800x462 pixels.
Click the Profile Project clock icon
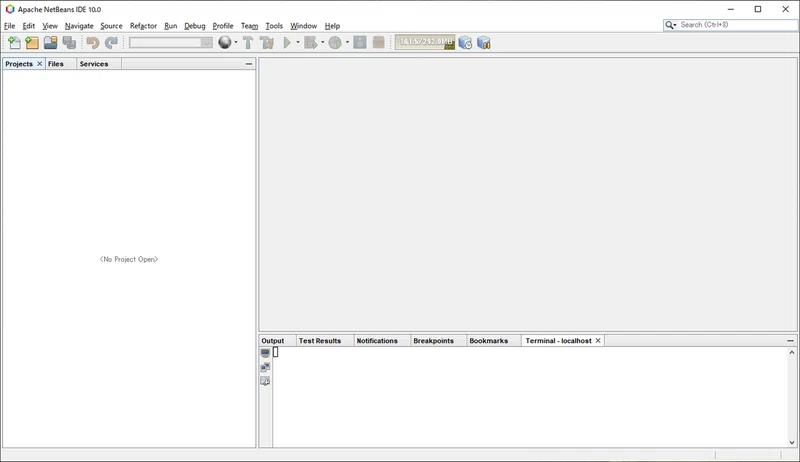[335, 43]
